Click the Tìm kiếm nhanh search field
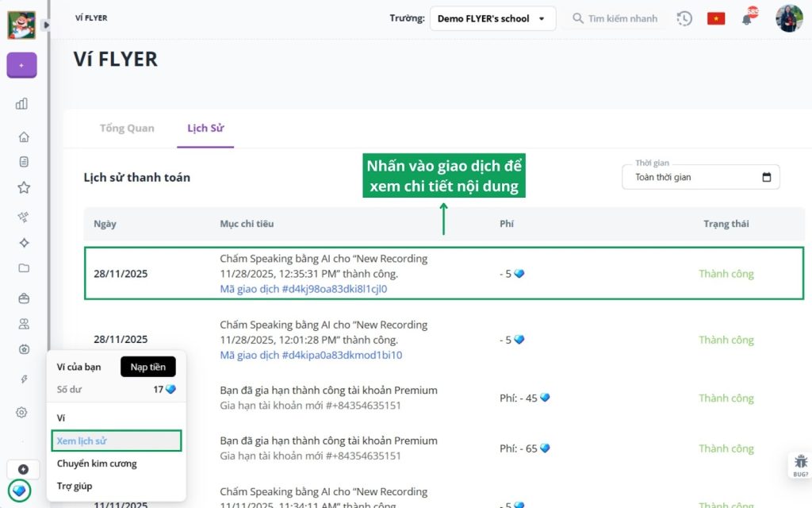Image resolution: width=812 pixels, height=508 pixels. (615, 18)
